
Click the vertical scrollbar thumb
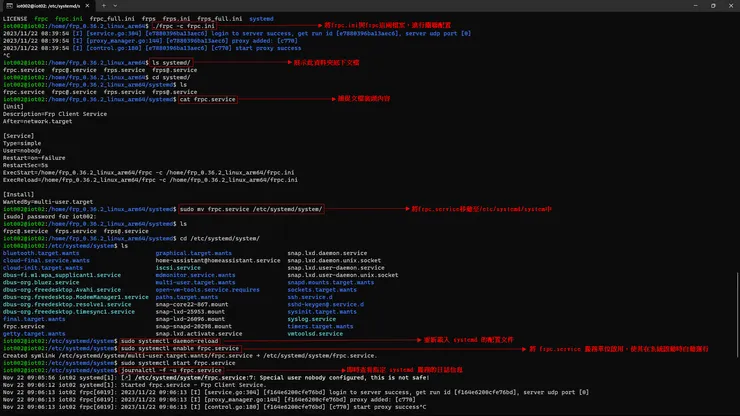(x=737, y=314)
